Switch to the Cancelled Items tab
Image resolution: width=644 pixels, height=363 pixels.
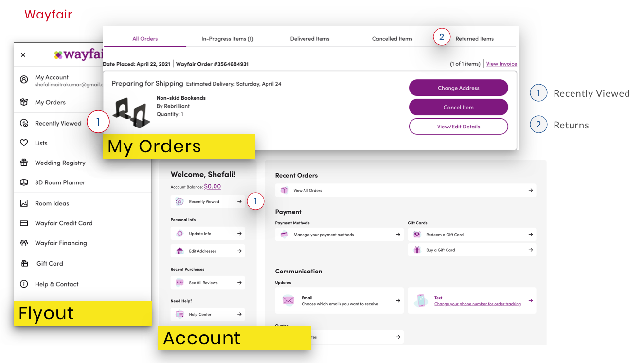(392, 39)
